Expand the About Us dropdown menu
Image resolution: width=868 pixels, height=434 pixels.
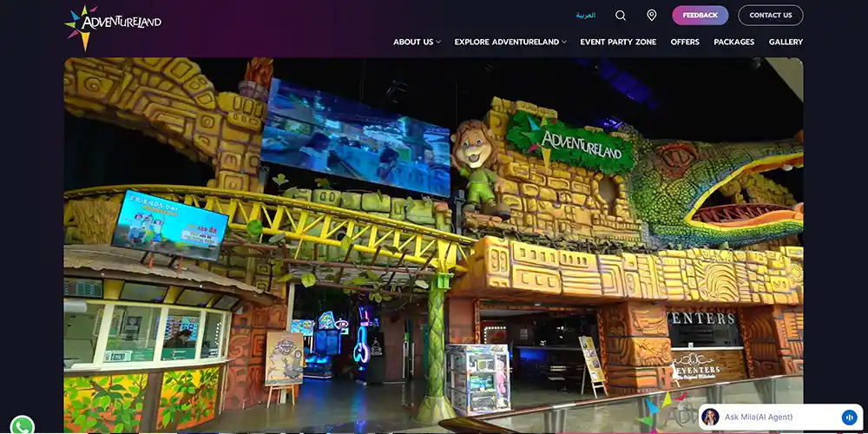(x=412, y=42)
